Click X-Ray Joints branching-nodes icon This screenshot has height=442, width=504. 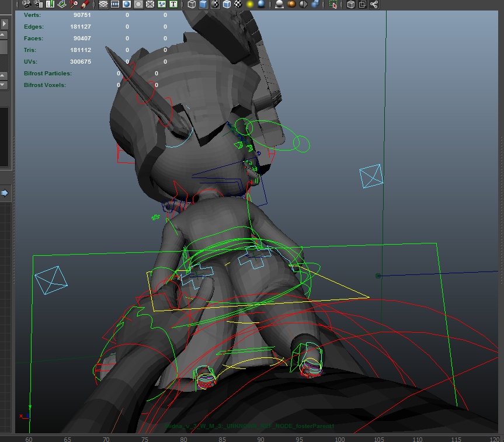point(374,4)
